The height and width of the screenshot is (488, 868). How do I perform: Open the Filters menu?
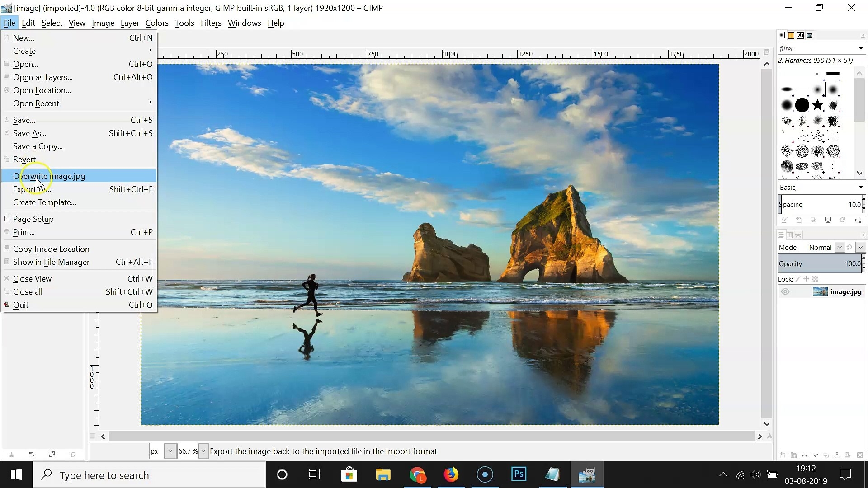211,23
